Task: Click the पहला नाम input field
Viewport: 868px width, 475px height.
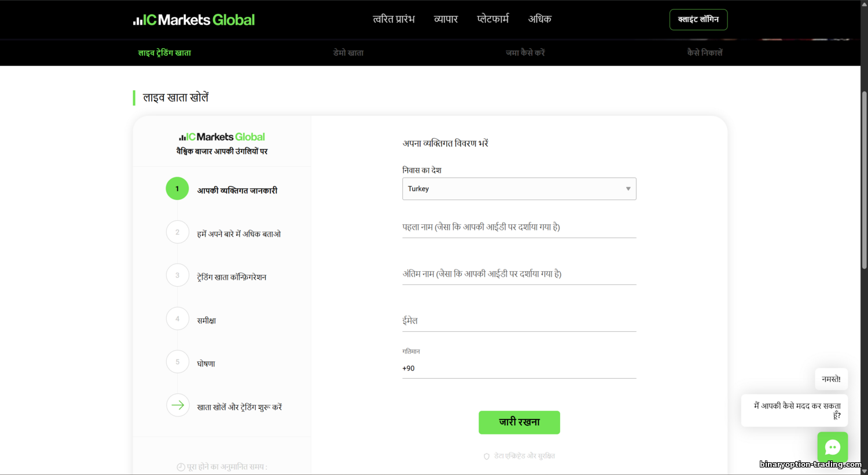Action: click(519, 227)
